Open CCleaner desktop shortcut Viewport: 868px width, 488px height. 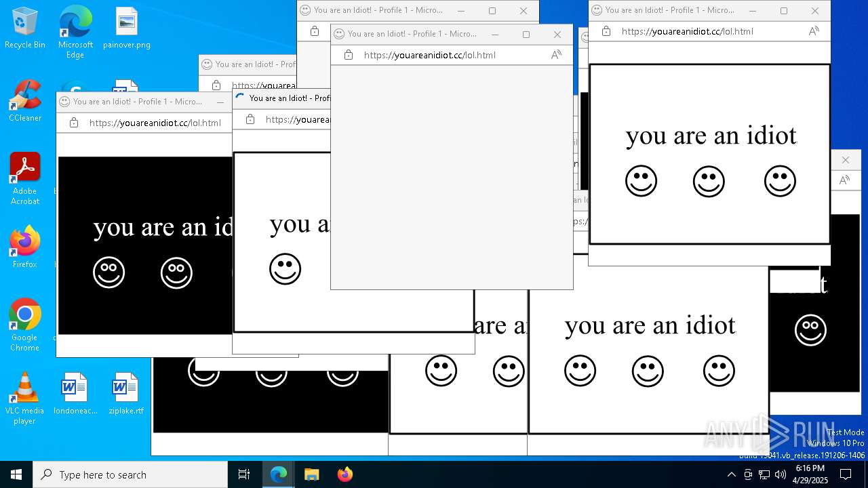coord(25,102)
